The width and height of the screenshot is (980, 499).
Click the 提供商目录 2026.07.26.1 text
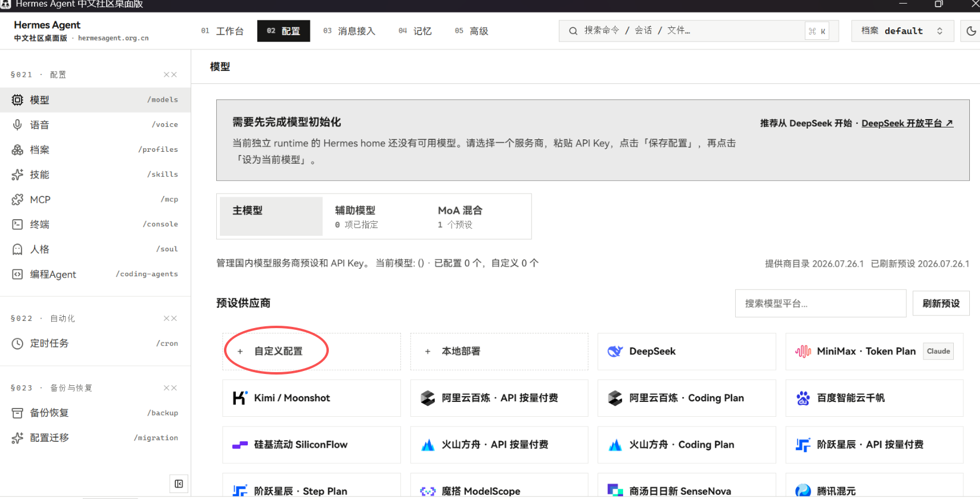click(814, 264)
